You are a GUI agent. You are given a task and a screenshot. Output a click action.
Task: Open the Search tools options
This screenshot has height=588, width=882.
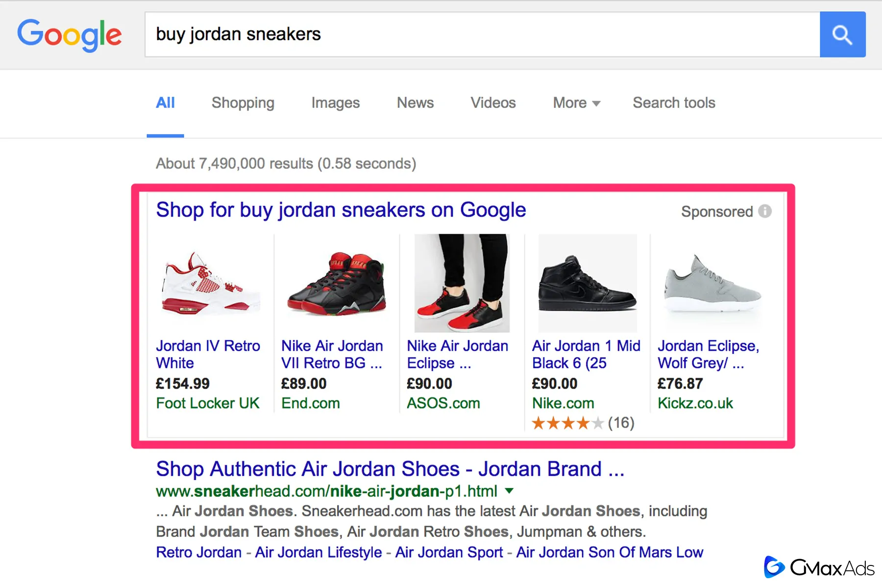point(674,103)
